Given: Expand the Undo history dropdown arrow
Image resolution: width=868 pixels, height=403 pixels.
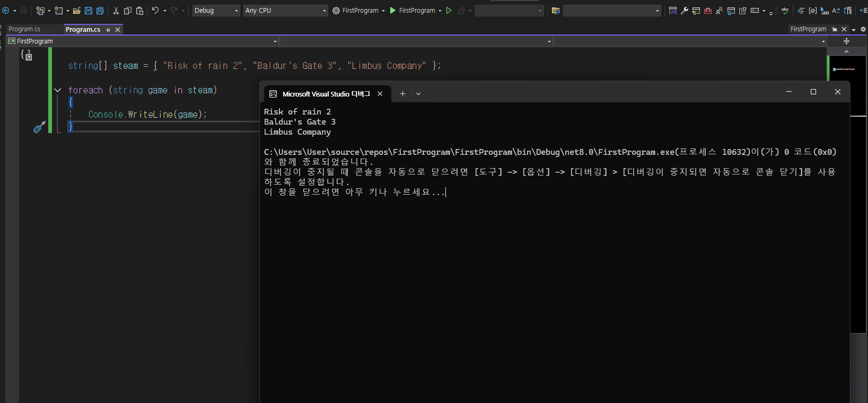Looking at the screenshot, I should [165, 11].
